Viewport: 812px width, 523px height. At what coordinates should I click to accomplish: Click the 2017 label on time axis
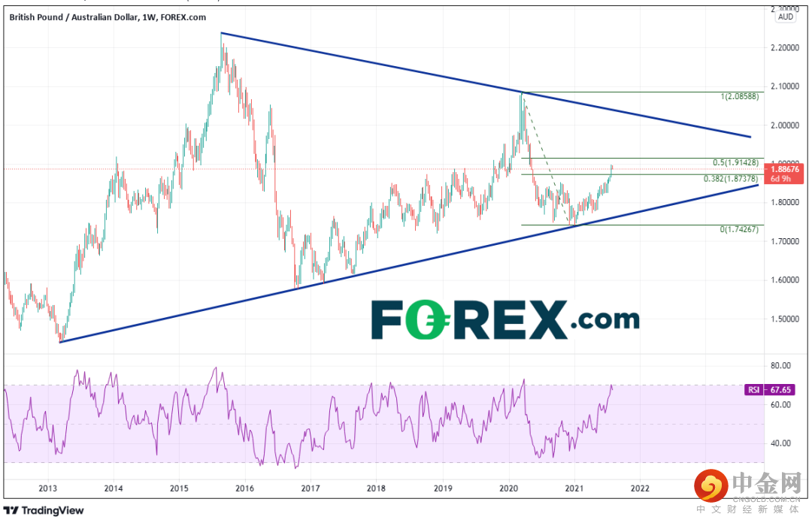[x=311, y=488]
